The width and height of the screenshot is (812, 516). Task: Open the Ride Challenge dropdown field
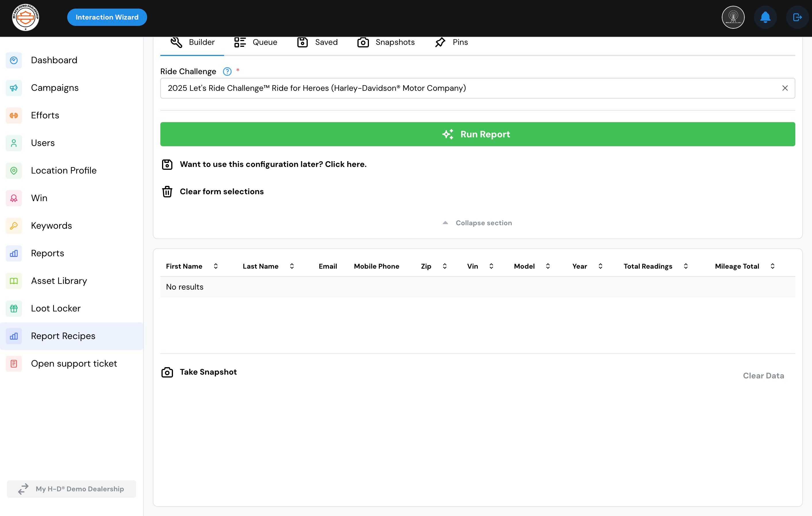click(x=472, y=88)
